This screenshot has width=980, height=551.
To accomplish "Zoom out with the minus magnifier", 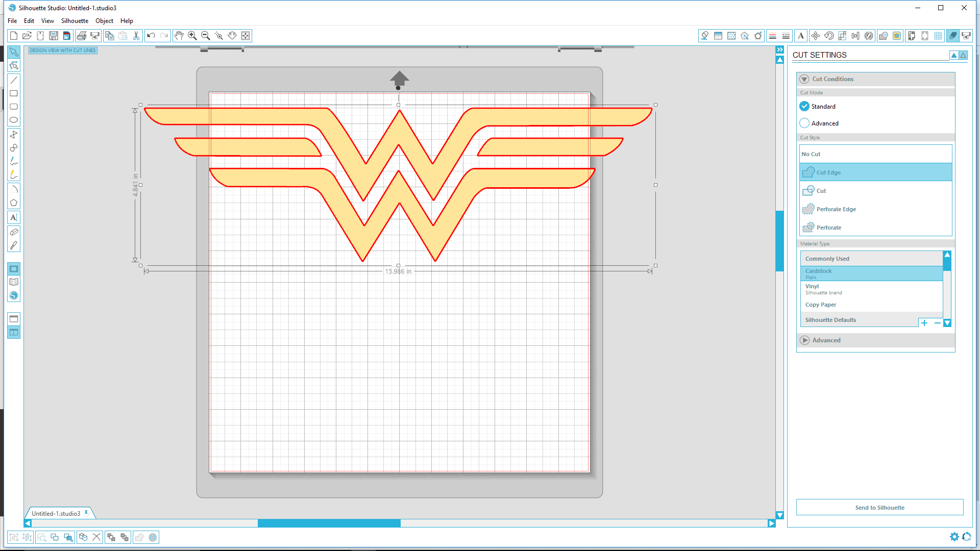I will coord(206,36).
